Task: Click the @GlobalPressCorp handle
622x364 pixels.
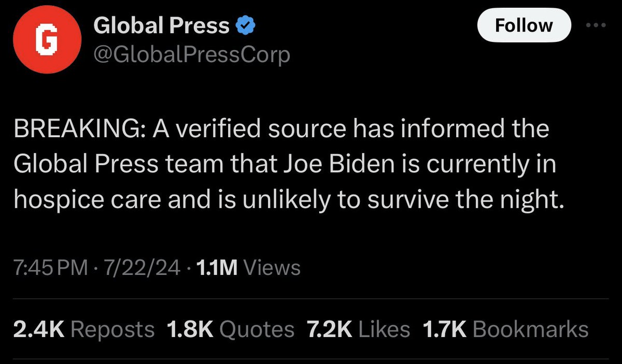Action: point(192,54)
